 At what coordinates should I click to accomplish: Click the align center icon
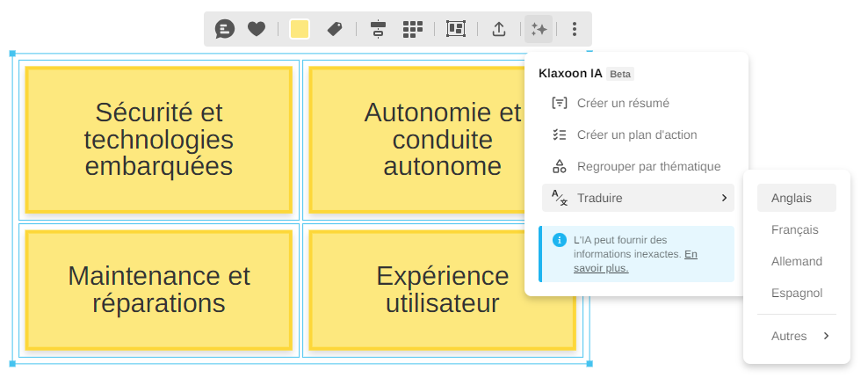pos(378,30)
